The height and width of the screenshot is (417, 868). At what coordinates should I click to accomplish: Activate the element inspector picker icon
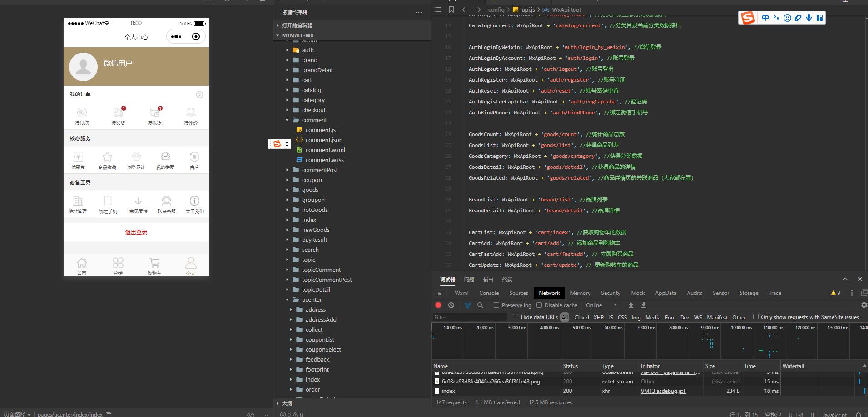[438, 293]
